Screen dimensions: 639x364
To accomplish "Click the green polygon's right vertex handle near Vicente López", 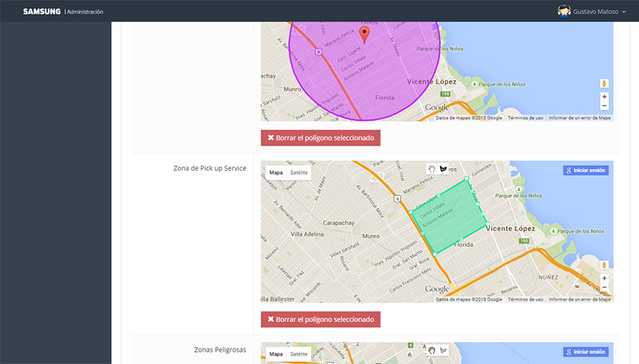I will pyautogui.click(x=488, y=223).
